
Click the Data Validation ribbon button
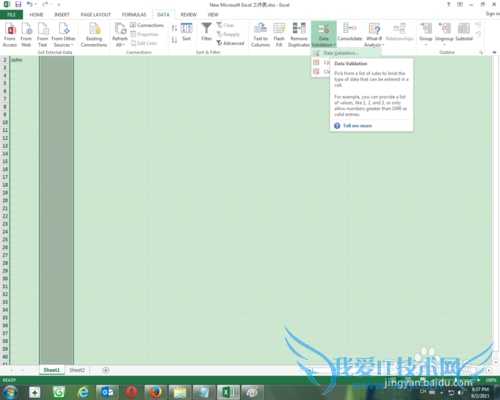(x=324, y=35)
